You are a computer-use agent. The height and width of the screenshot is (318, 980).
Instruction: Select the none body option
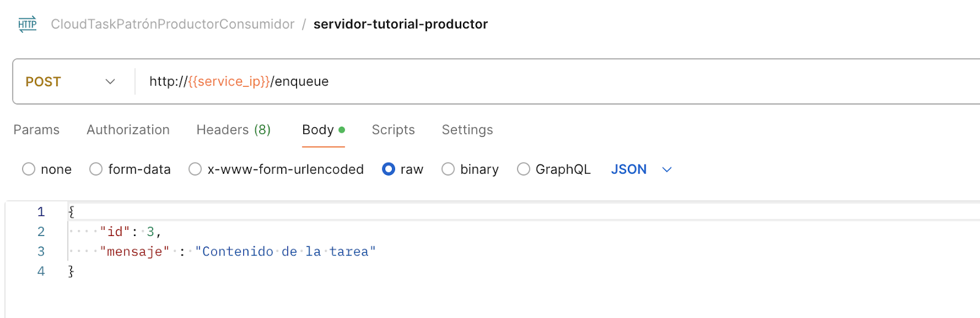29,169
